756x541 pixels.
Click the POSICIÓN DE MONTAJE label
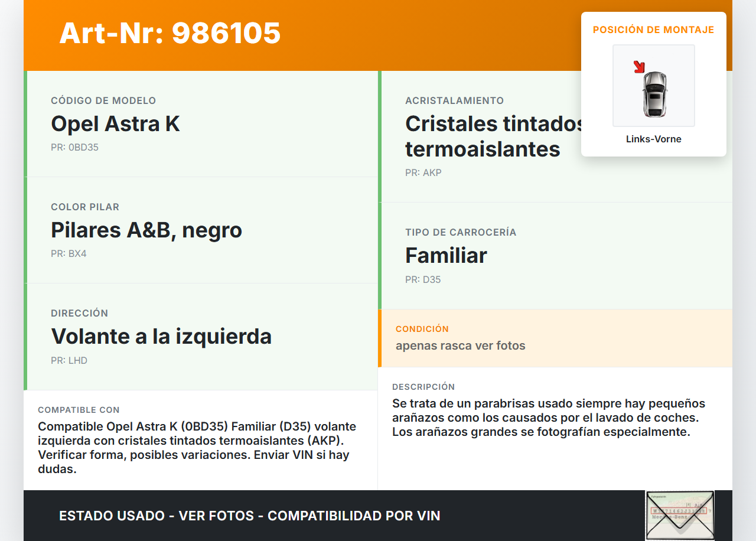pyautogui.click(x=654, y=30)
